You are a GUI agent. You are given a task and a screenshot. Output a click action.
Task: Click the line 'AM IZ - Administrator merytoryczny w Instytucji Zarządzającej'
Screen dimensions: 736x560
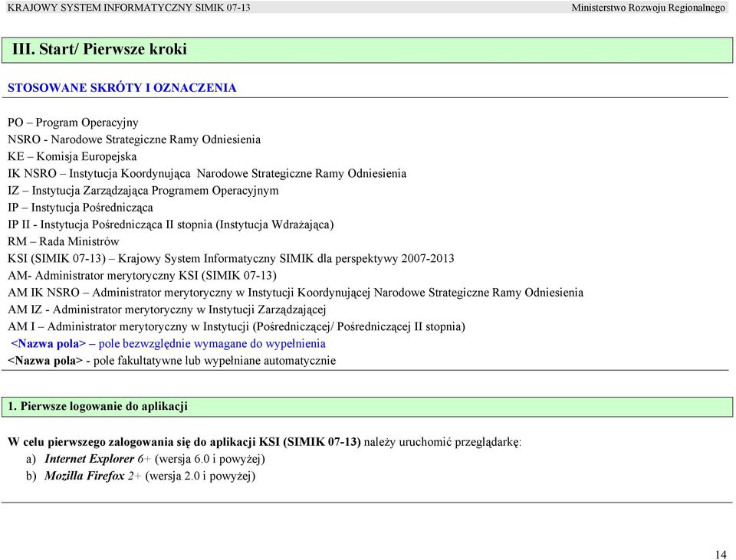[x=166, y=309]
